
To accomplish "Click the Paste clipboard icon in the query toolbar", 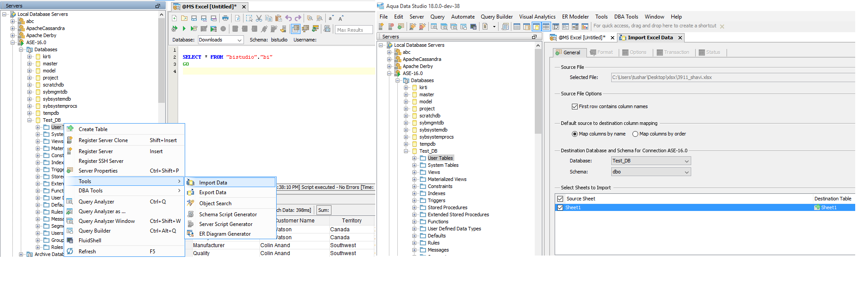I will coord(278,18).
